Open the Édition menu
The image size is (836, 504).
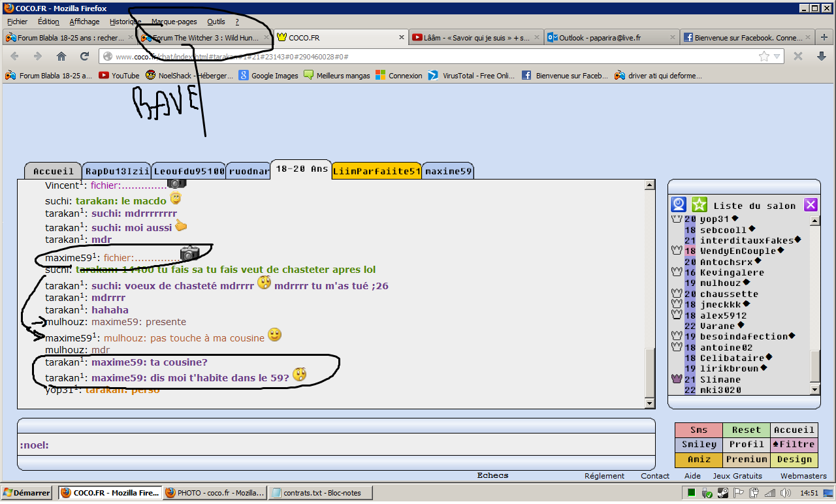48,22
